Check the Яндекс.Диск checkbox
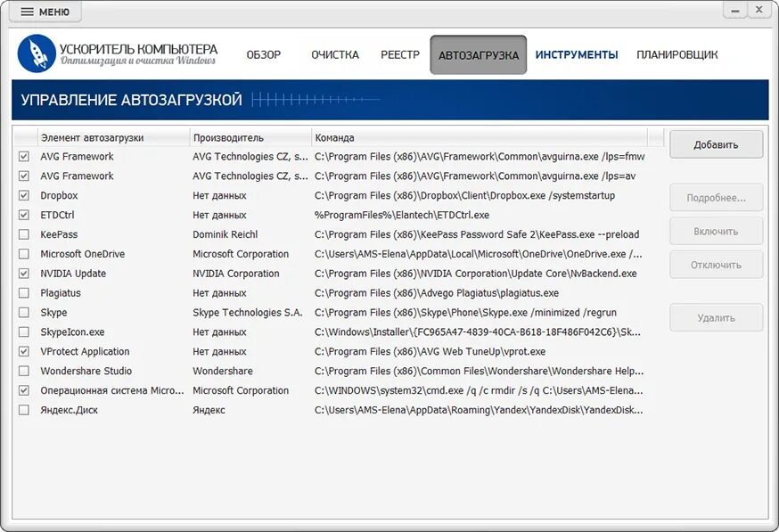This screenshot has width=779, height=532. [x=24, y=410]
